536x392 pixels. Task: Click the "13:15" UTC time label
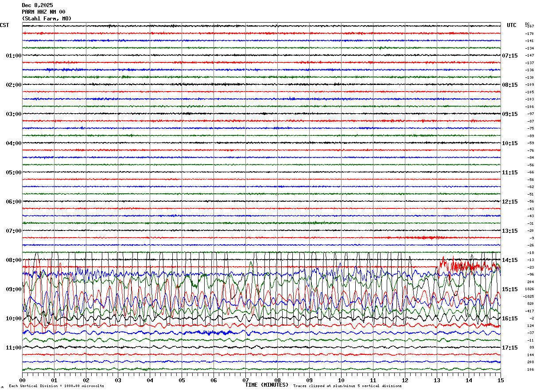click(x=510, y=231)
